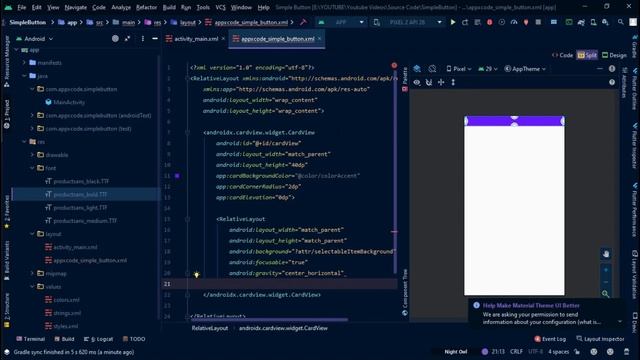Open the SDK Manager download icon
This screenshot has width=640, height=360.
[x=605, y=22]
